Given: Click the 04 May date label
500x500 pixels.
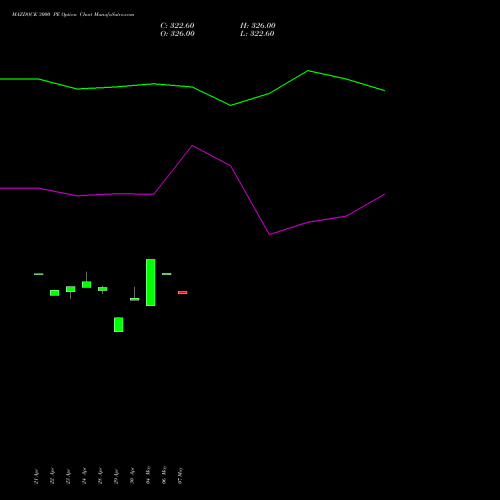Looking at the screenshot, I should click(x=148, y=475).
